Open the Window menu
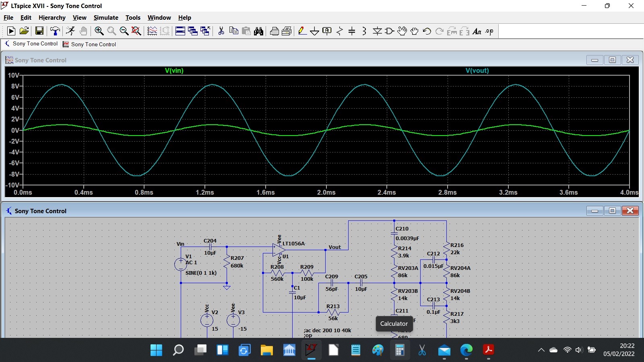 [159, 18]
